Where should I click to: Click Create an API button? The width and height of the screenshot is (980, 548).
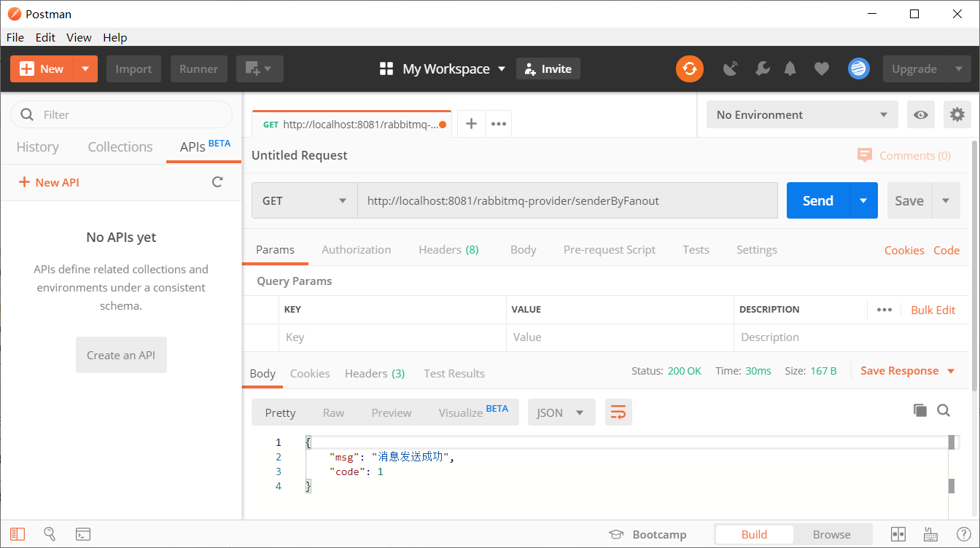tap(121, 355)
